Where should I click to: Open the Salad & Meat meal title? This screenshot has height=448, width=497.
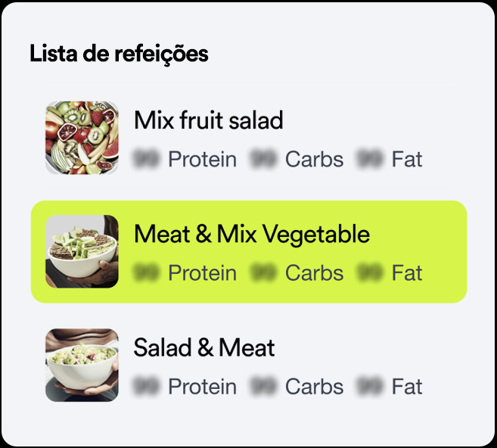[x=204, y=348]
